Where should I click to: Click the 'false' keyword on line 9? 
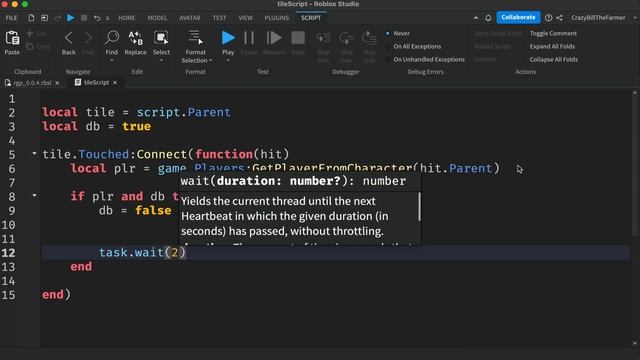click(153, 210)
